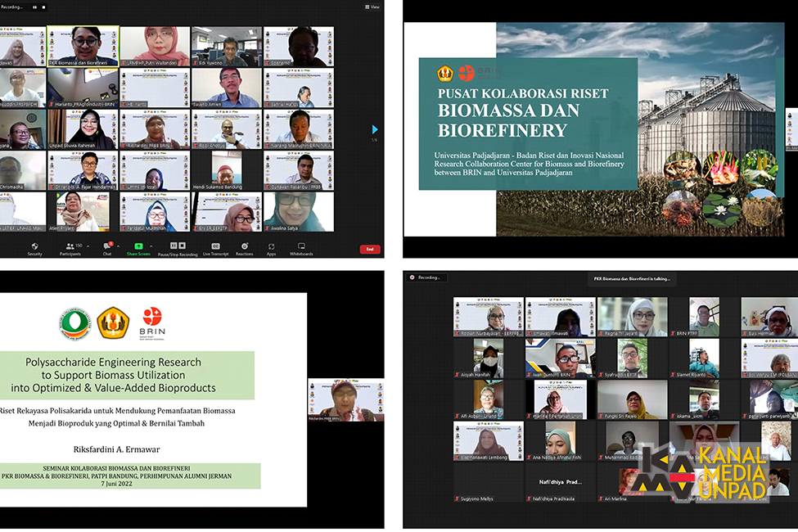Viewport: 798px width, 532px height.
Task: Select PKR Biomassa dan Biorefineri video tile
Action: (x=83, y=46)
